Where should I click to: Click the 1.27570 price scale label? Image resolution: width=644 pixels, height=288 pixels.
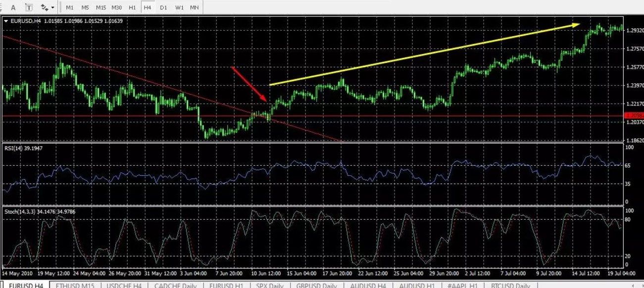click(x=634, y=49)
